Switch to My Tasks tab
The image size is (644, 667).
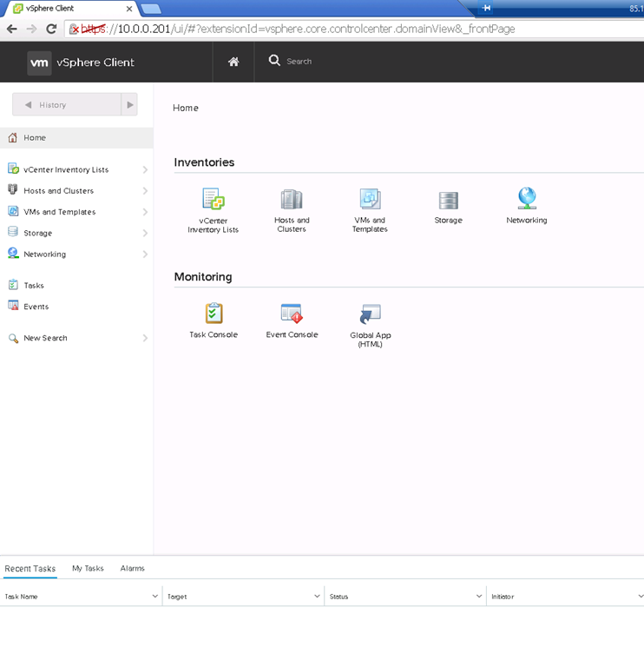point(88,568)
